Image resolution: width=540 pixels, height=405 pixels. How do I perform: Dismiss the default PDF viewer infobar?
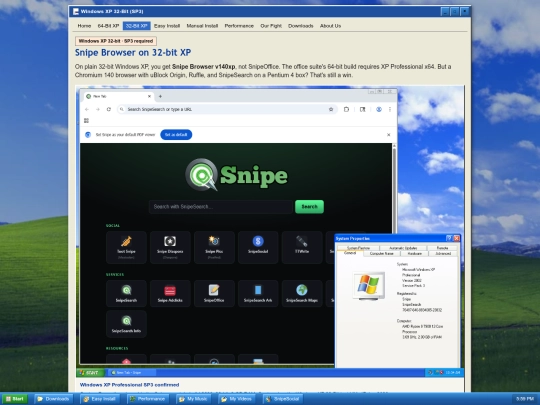tap(388, 135)
